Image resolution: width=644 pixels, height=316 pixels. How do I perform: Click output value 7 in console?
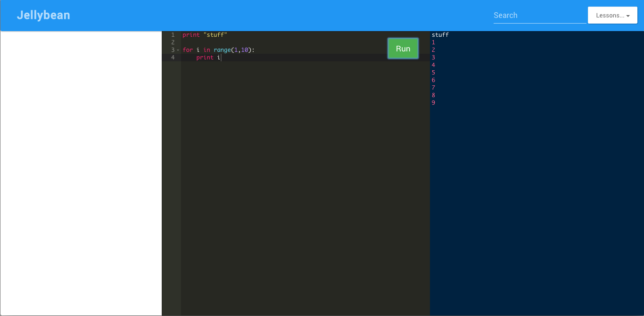433,88
